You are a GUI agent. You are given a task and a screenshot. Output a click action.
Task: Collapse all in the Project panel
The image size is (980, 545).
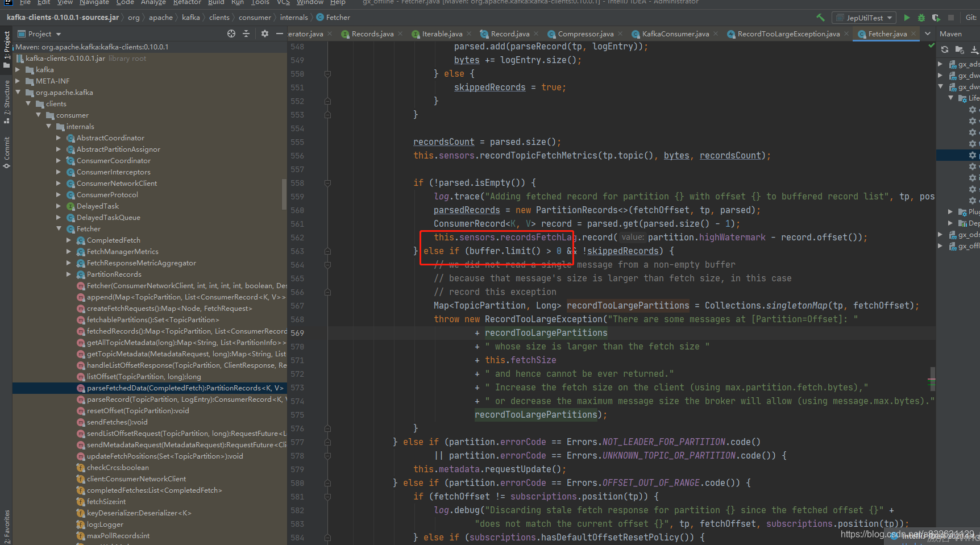(246, 34)
